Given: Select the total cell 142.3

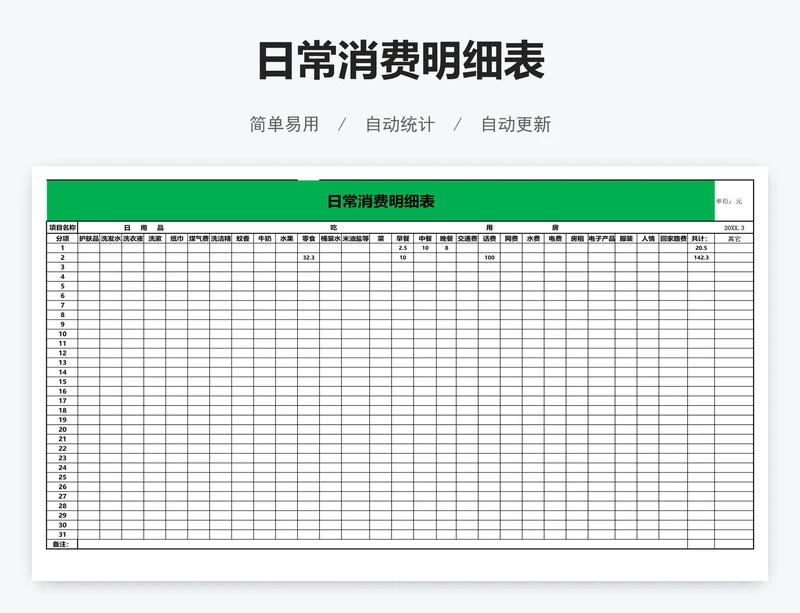Looking at the screenshot, I should click(701, 257).
